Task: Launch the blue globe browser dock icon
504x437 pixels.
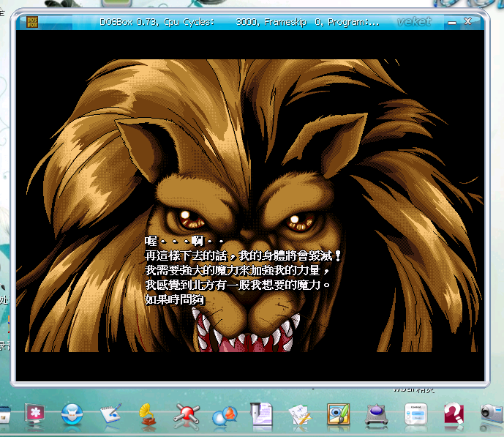Action: pos(72,414)
